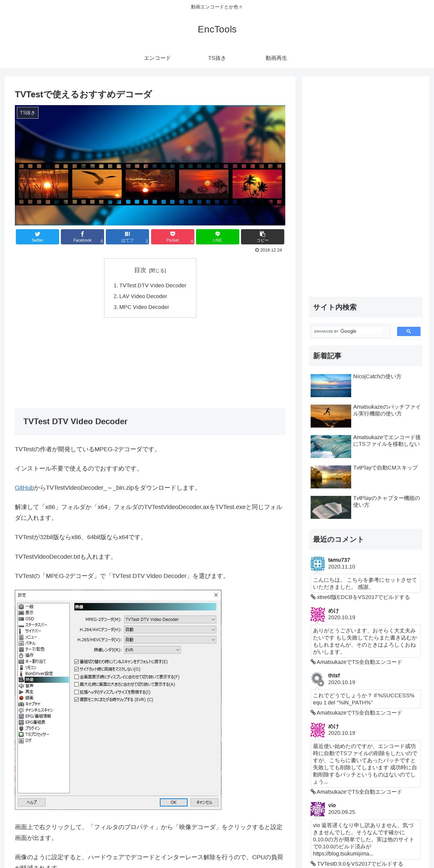The height and width of the screenshot is (868, 434).
Task: Click the ヘルプ button in 設定 dialog
Action: tap(32, 802)
